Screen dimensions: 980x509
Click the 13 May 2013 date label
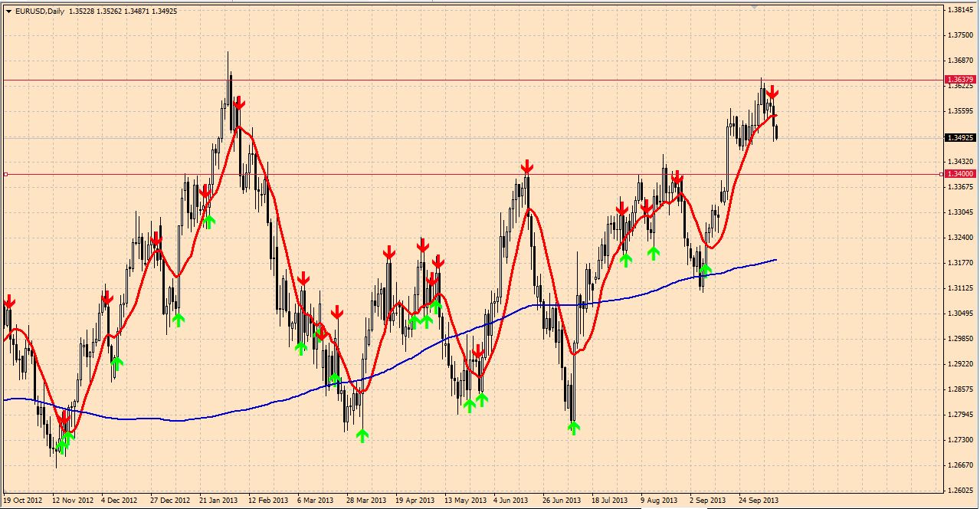pos(465,501)
